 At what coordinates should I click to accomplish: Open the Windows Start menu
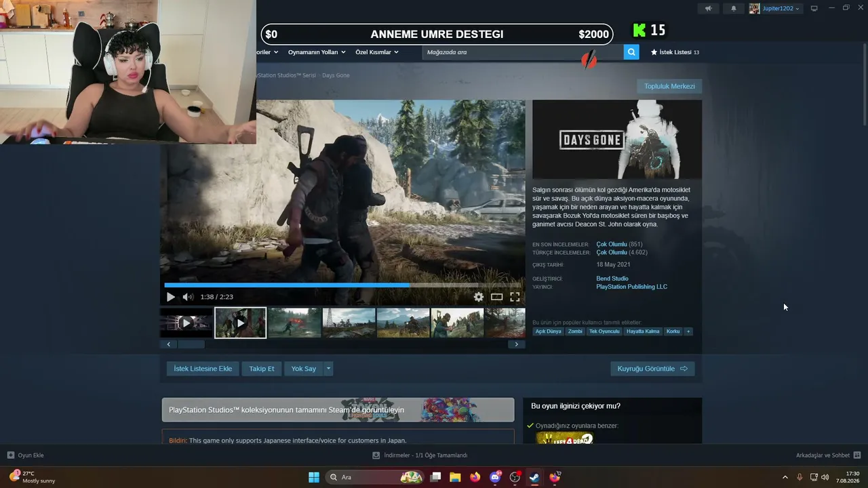point(314,477)
